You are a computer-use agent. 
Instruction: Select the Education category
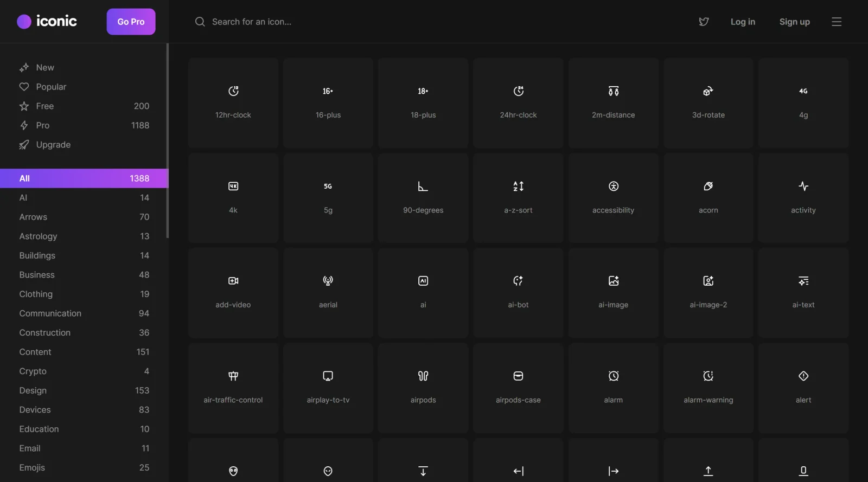84,429
